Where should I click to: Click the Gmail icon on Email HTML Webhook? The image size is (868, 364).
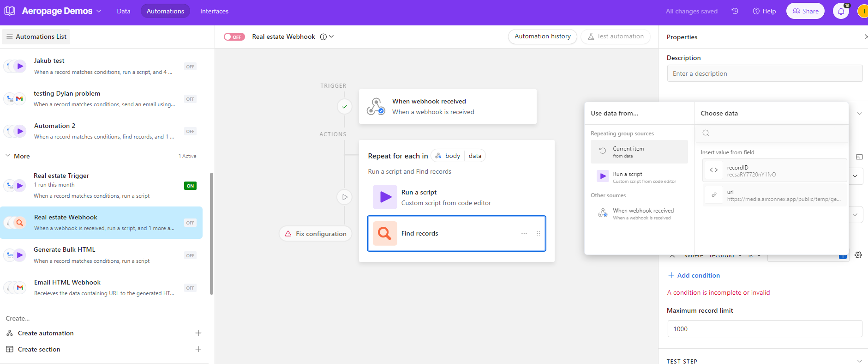point(20,288)
